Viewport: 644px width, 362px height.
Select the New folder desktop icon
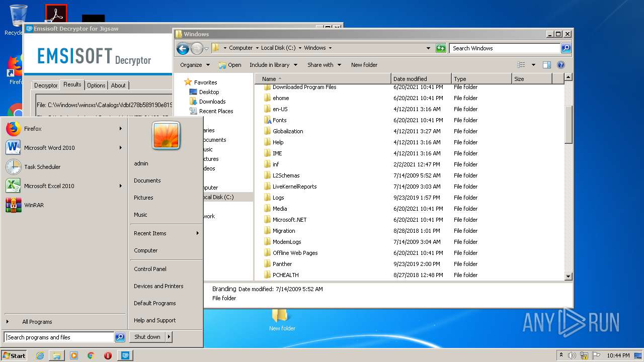coord(282,320)
